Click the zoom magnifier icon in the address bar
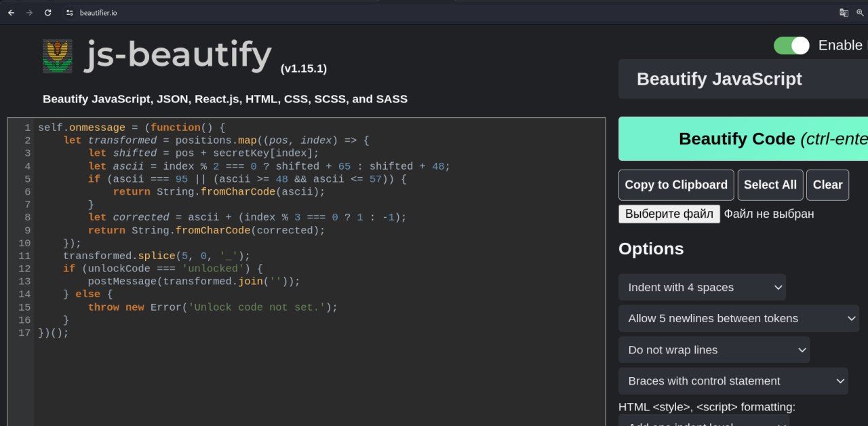 [x=861, y=12]
